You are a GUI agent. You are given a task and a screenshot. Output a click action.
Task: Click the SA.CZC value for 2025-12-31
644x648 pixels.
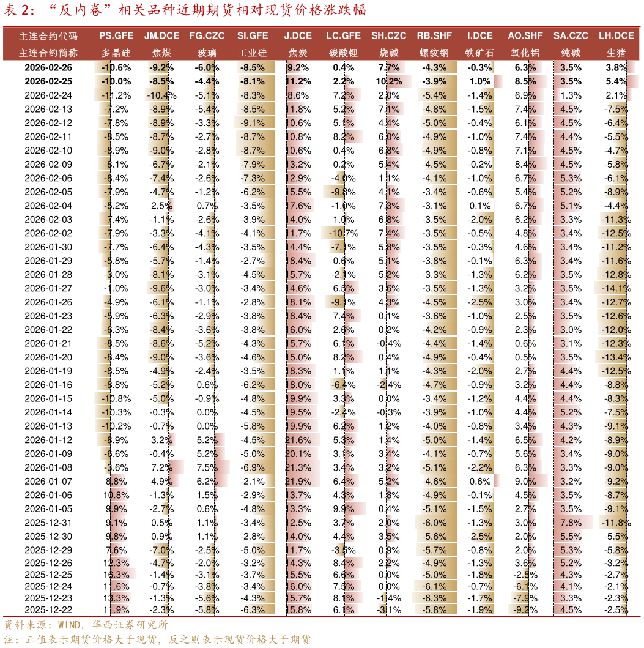571,523
